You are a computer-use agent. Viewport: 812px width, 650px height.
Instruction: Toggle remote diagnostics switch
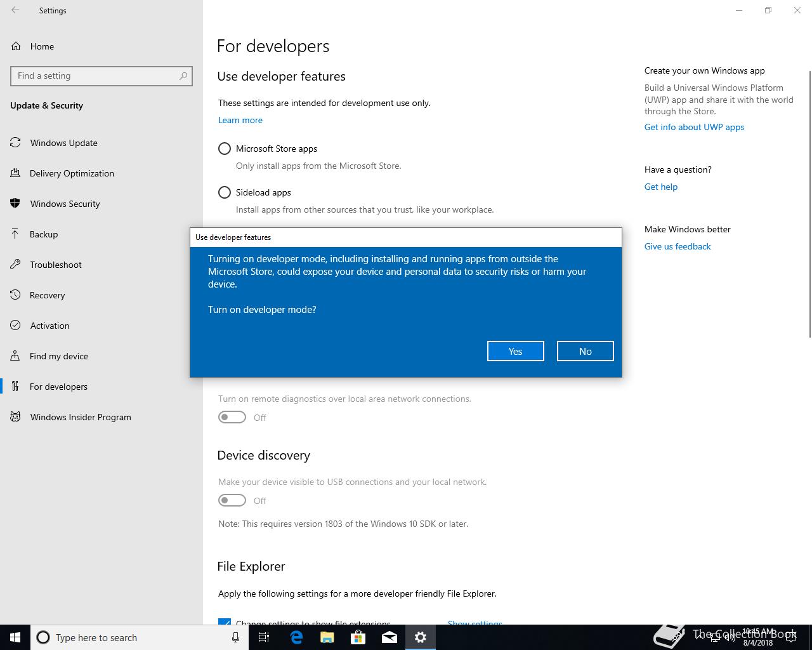point(232,417)
